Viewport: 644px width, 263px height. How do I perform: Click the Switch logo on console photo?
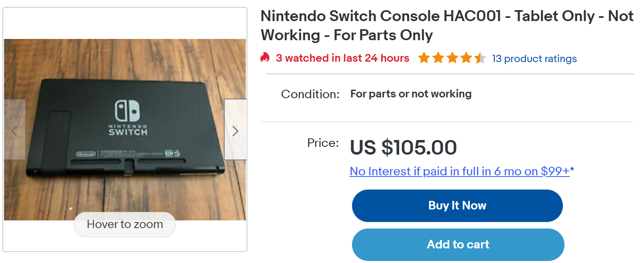point(127,110)
